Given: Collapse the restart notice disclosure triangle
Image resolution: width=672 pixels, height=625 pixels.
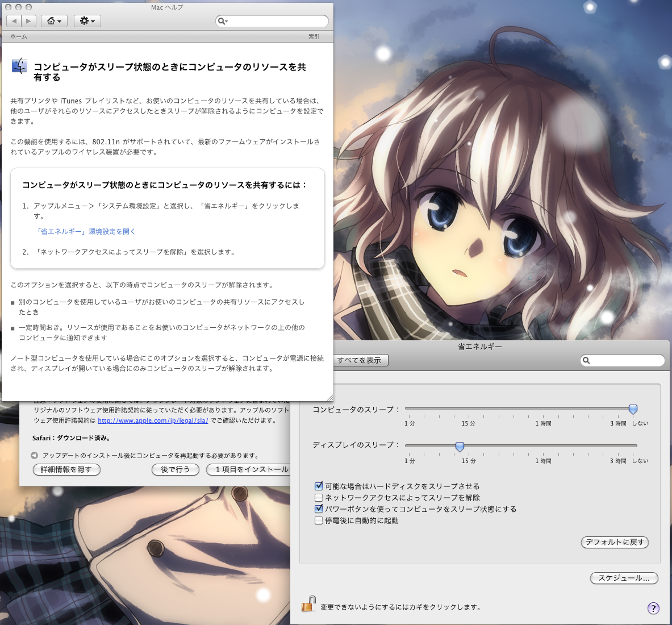Looking at the screenshot, I should (x=35, y=456).
